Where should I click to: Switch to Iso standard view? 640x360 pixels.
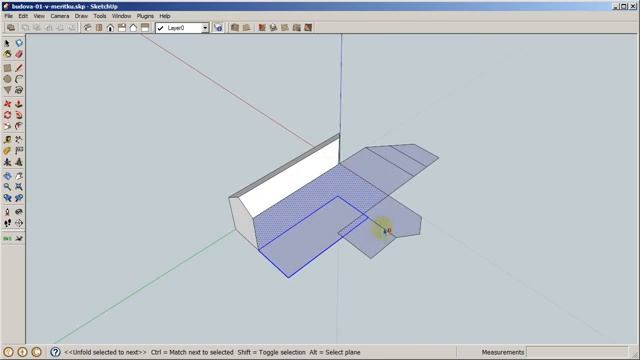point(87,28)
